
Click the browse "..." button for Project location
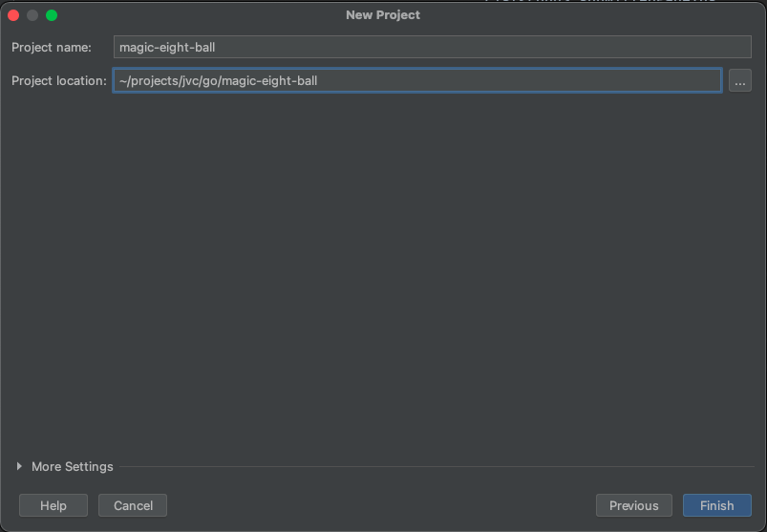click(739, 81)
